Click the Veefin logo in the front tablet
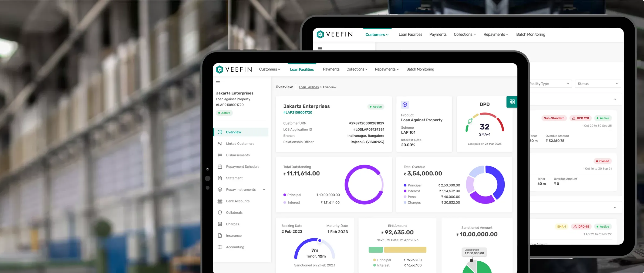Screen dimensions: 644x273 (x=234, y=69)
